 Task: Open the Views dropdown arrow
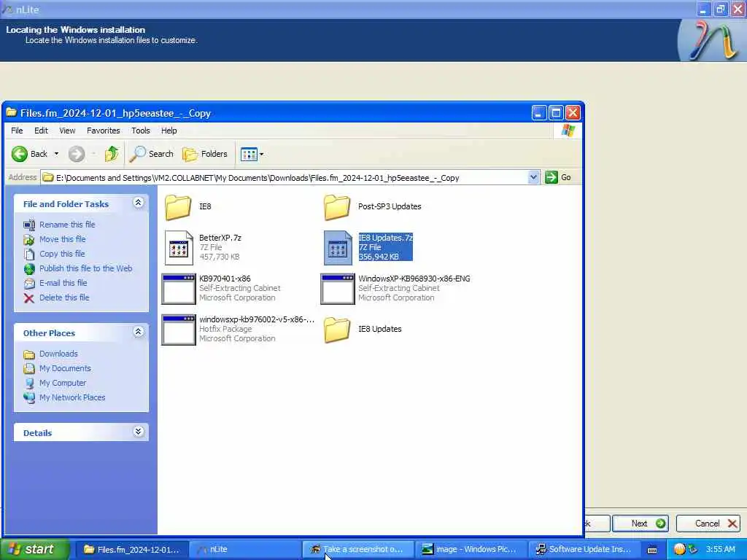tap(262, 155)
